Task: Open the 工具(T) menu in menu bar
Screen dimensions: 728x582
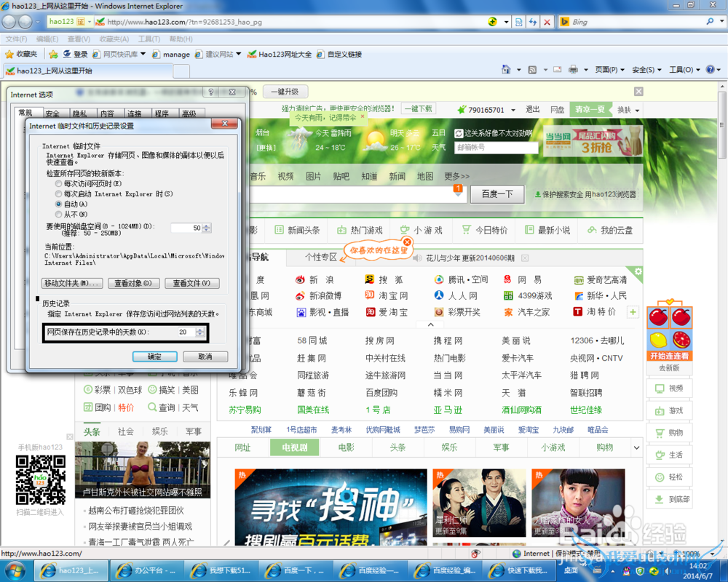Action: pyautogui.click(x=149, y=39)
